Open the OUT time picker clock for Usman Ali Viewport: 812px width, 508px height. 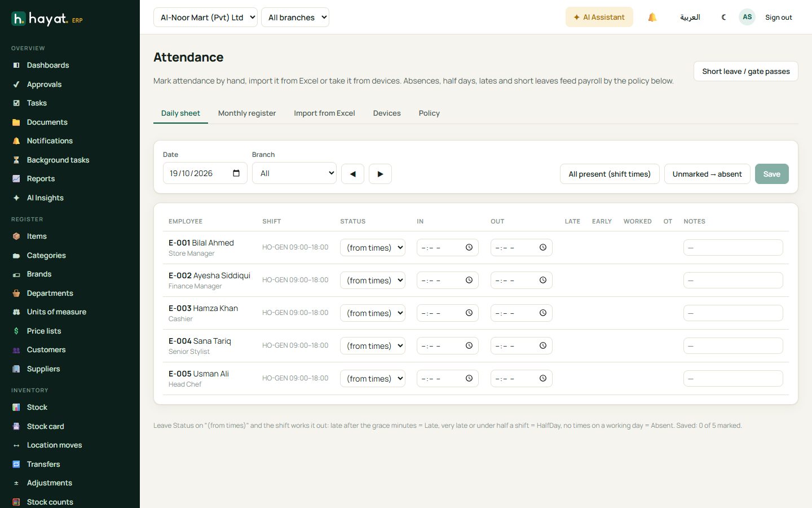tap(543, 378)
